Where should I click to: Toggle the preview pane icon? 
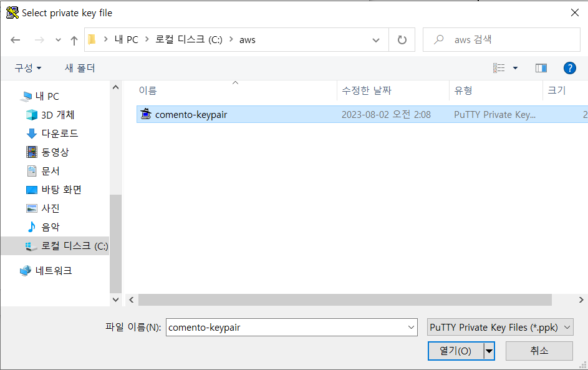point(541,68)
